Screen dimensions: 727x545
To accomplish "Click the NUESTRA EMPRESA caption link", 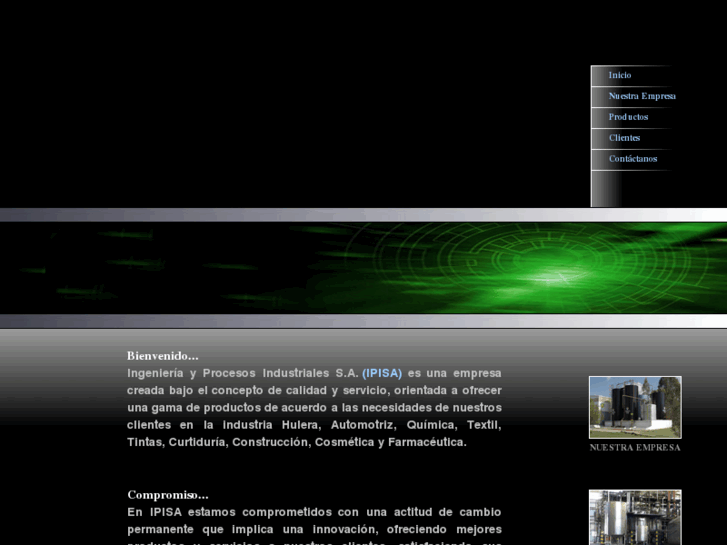I will click(635, 448).
